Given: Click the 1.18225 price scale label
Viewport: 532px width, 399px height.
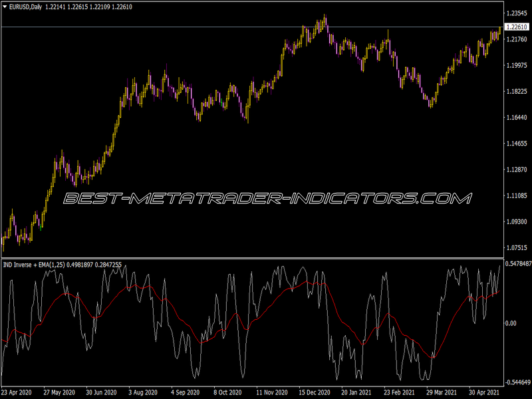Looking at the screenshot, I should pyautogui.click(x=517, y=91).
